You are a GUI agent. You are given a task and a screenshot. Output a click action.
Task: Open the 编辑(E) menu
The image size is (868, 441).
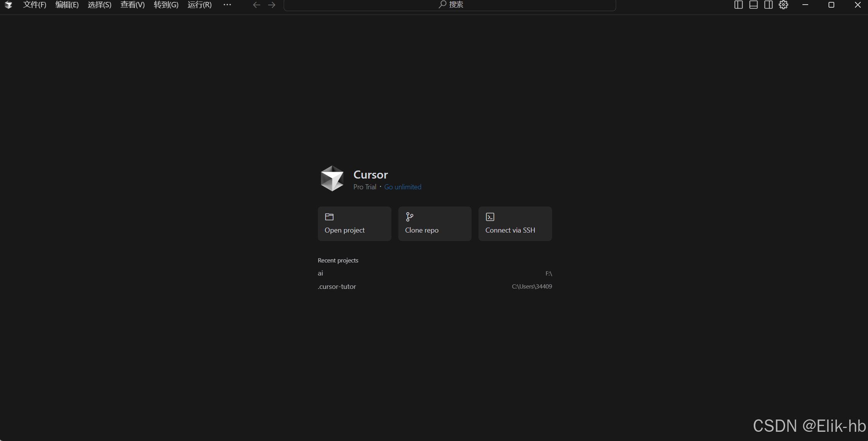(x=67, y=5)
